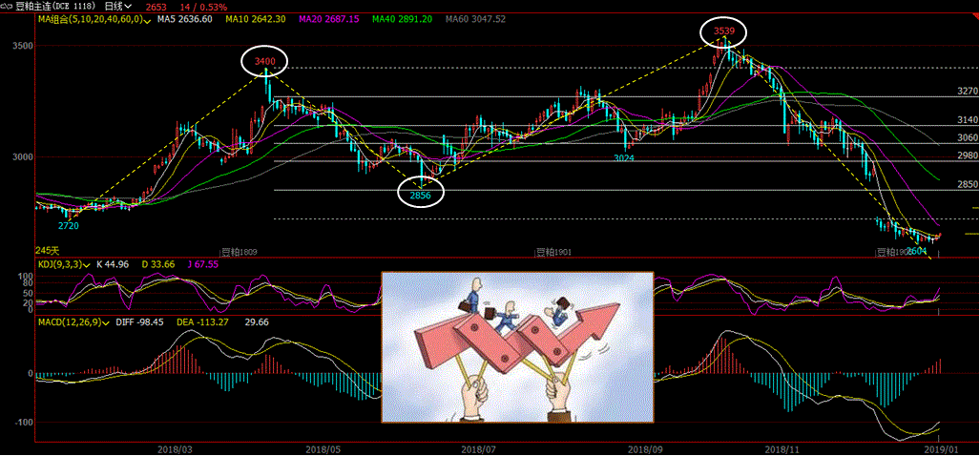Click the circled 3400 peak annotation
The image size is (980, 456).
[x=264, y=63]
